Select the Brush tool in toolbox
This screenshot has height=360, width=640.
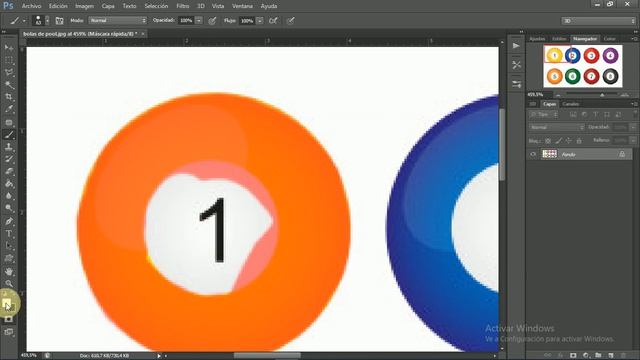click(x=9, y=135)
